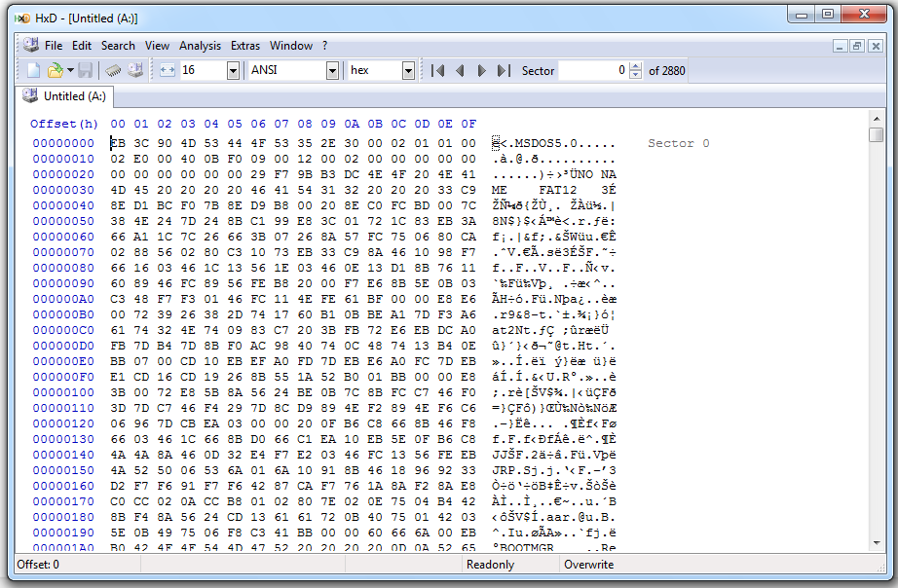Screen dimensions: 898x588
Task: Click the 16 bytes-per-row value field
Action: point(204,70)
